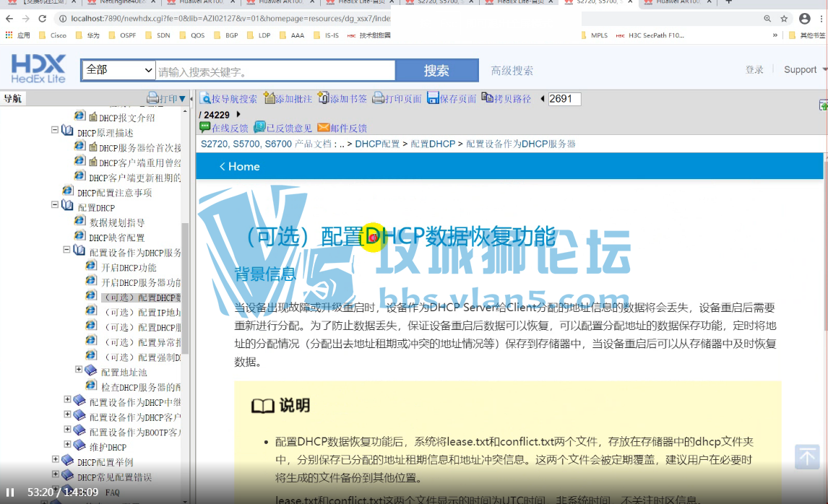Click the 搜索 search button
Image resolution: width=828 pixels, height=504 pixels.
(x=436, y=70)
